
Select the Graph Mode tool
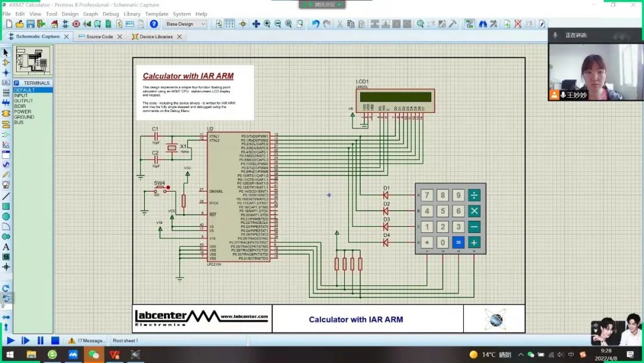(x=6, y=144)
